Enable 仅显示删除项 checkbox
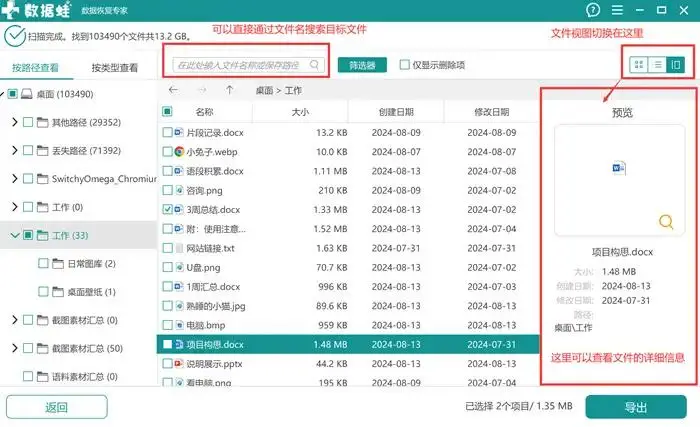700x427 pixels. (404, 65)
